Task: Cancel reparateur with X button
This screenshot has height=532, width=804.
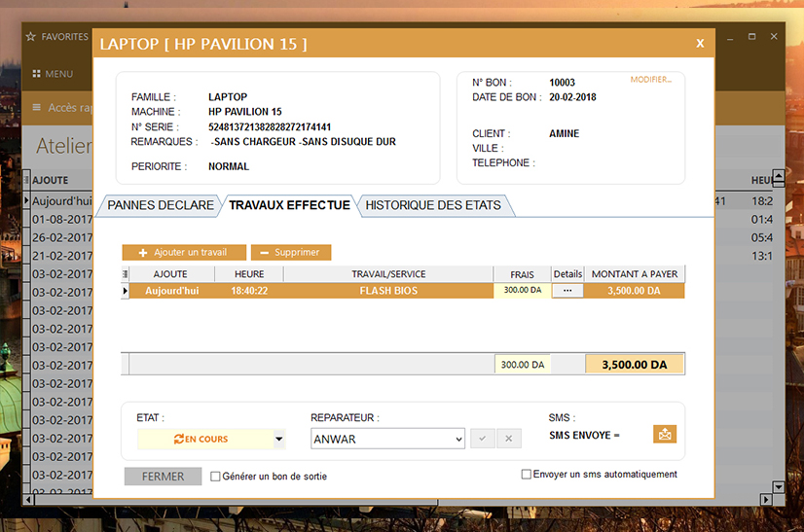Action: 509,439
